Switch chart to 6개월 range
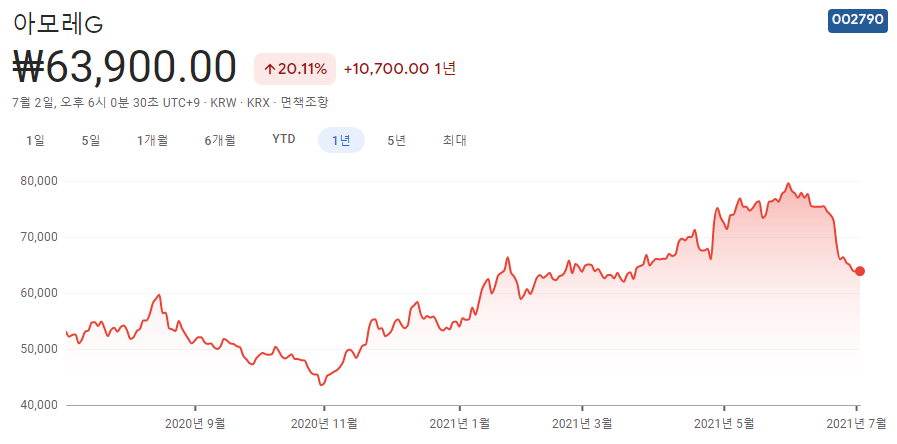The width and height of the screenshot is (897, 444). tap(220, 140)
